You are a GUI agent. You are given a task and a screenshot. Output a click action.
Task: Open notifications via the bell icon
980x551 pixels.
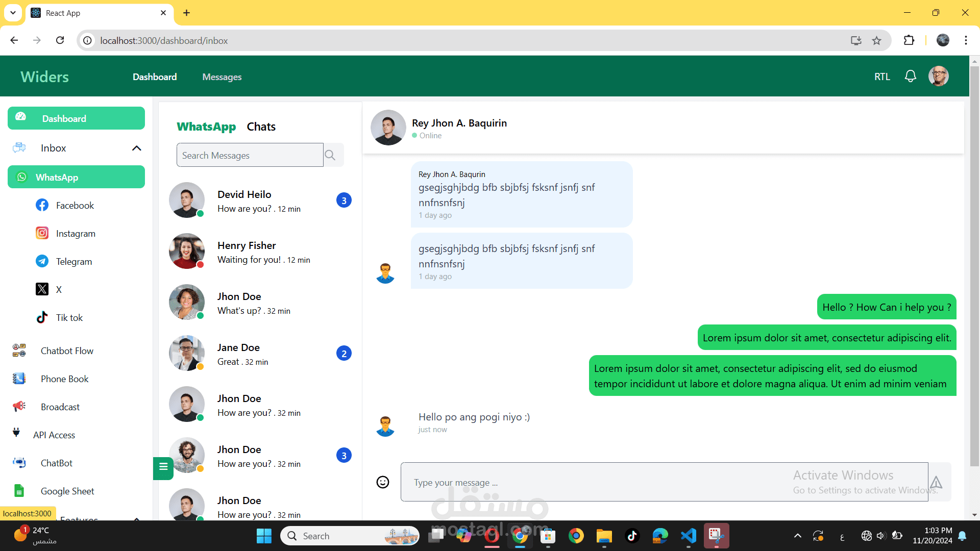[911, 76]
